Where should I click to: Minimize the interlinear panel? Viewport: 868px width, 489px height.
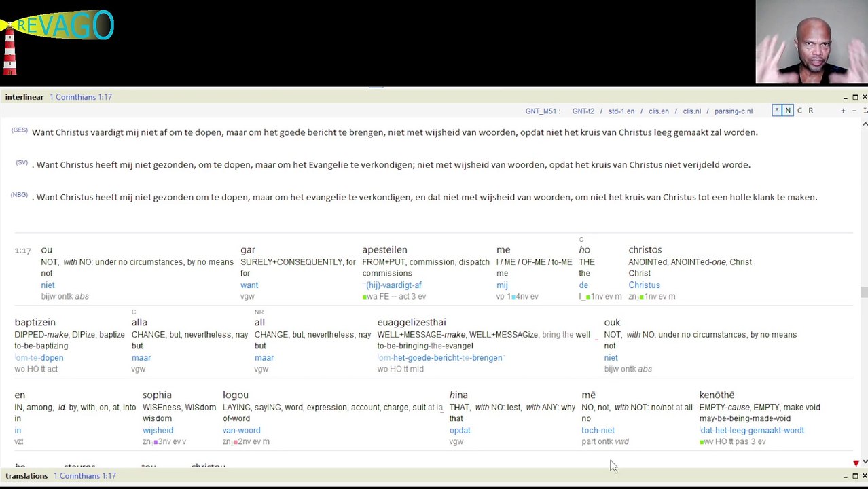coord(846,97)
